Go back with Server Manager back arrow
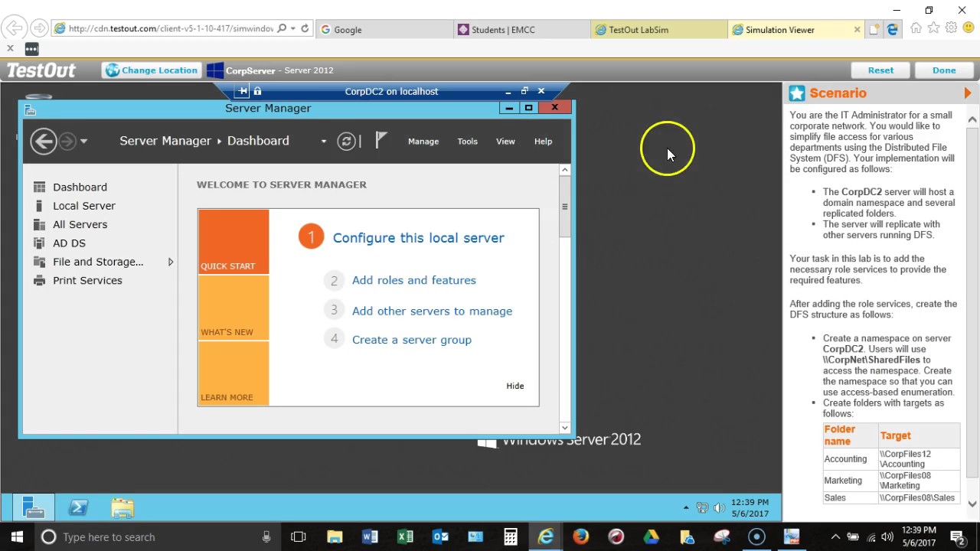The height and width of the screenshot is (551, 980). pyautogui.click(x=44, y=141)
